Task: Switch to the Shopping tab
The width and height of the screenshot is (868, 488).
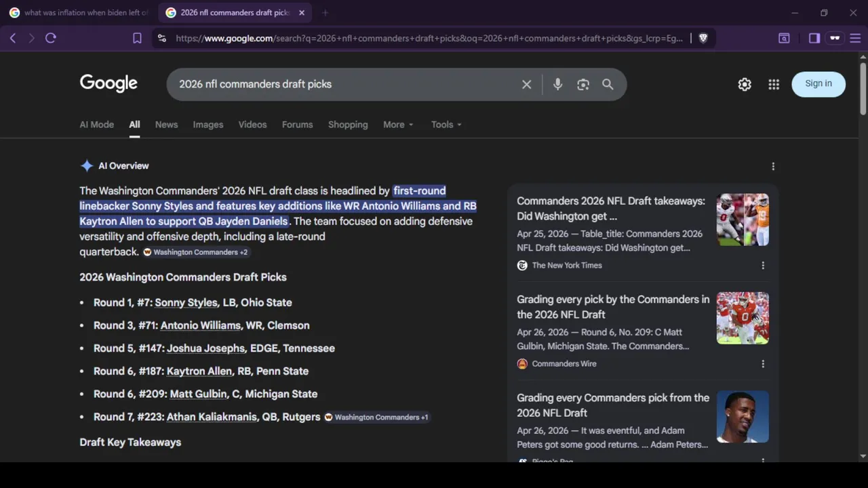Action: point(348,125)
